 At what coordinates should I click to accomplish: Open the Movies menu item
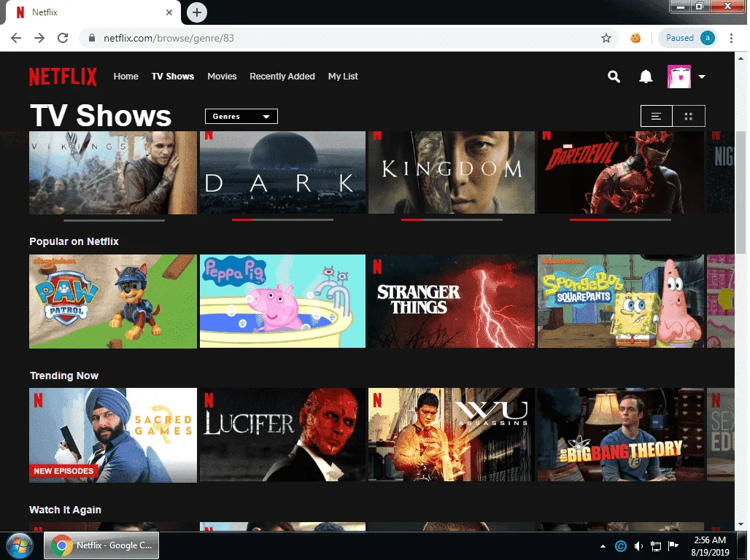coord(222,77)
